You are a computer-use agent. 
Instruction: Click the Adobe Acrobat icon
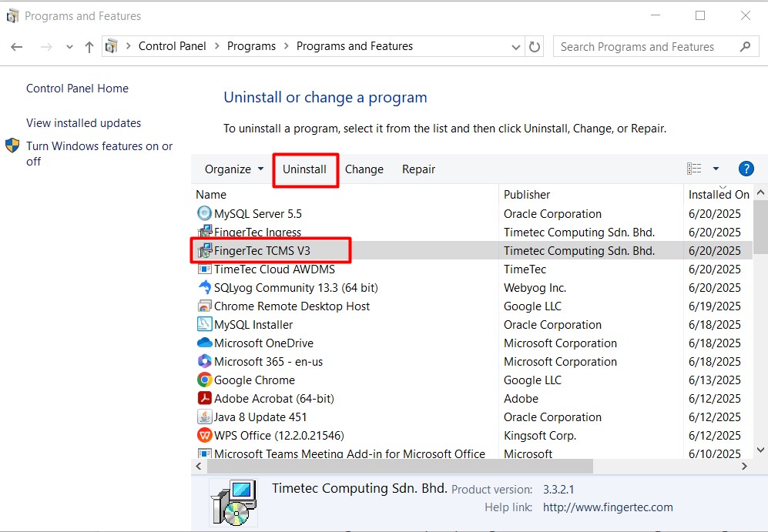pos(204,398)
